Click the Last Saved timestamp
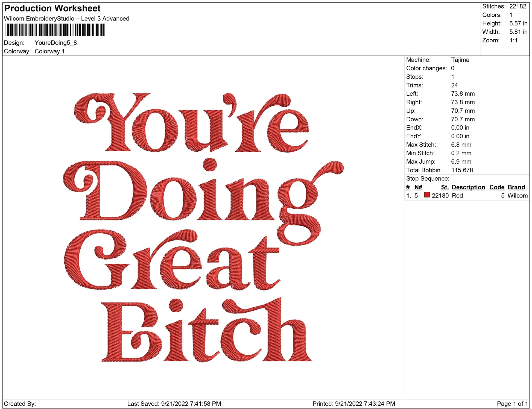 pyautogui.click(x=174, y=404)
